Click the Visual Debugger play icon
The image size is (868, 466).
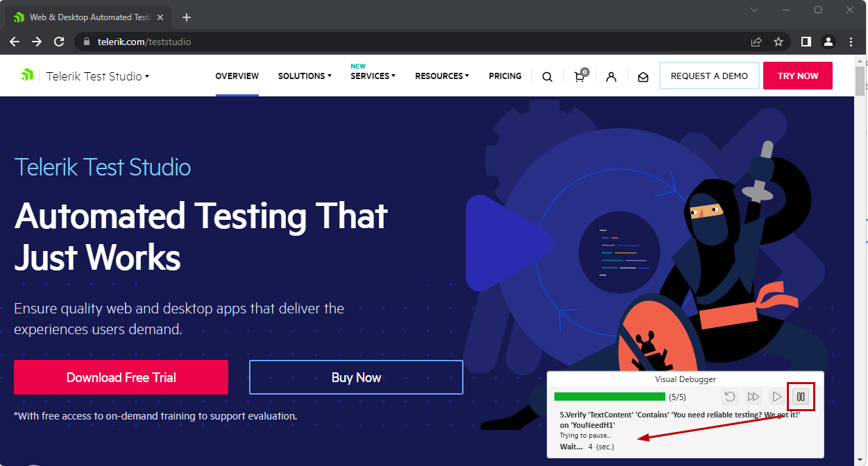[x=777, y=397]
